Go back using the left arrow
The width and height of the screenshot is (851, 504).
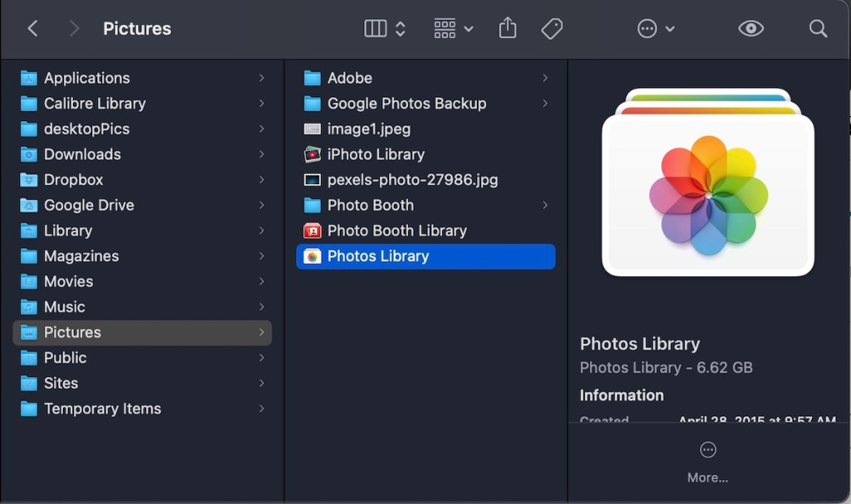coord(33,28)
